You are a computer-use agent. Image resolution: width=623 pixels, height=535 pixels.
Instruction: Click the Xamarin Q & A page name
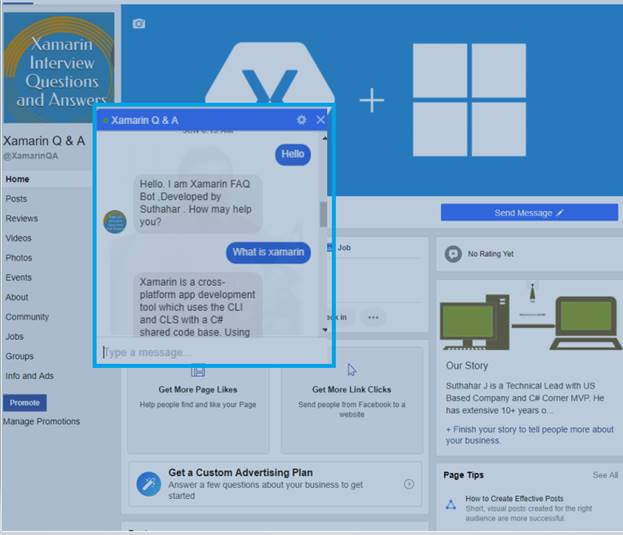tap(44, 141)
